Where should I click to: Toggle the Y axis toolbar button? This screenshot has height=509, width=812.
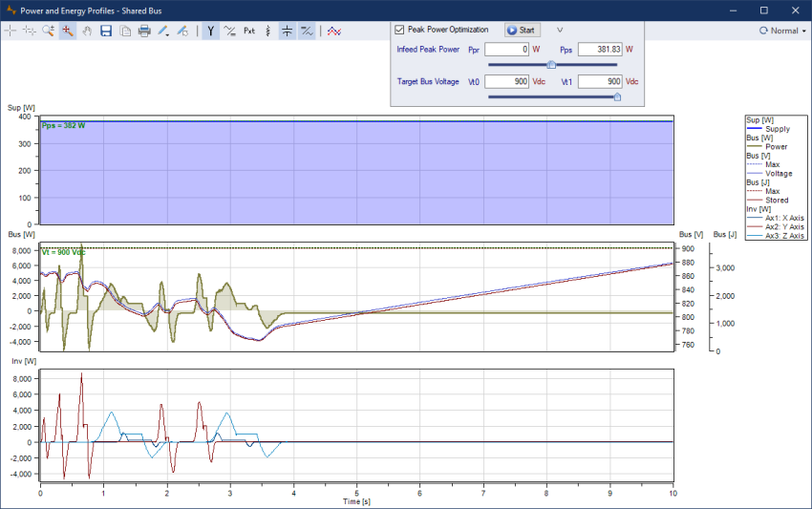tap(210, 31)
